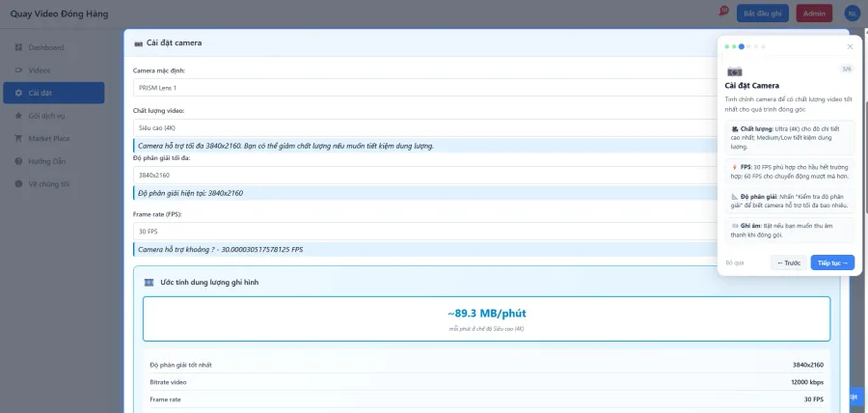Click the Về chúng tôi info icon
Screen dimensions: 868x413
[x=18, y=183]
